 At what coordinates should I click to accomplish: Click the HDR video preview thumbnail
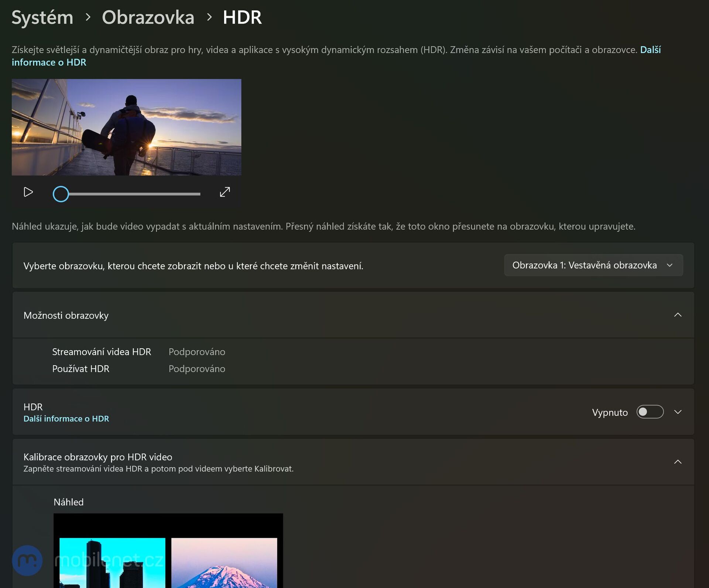126,127
